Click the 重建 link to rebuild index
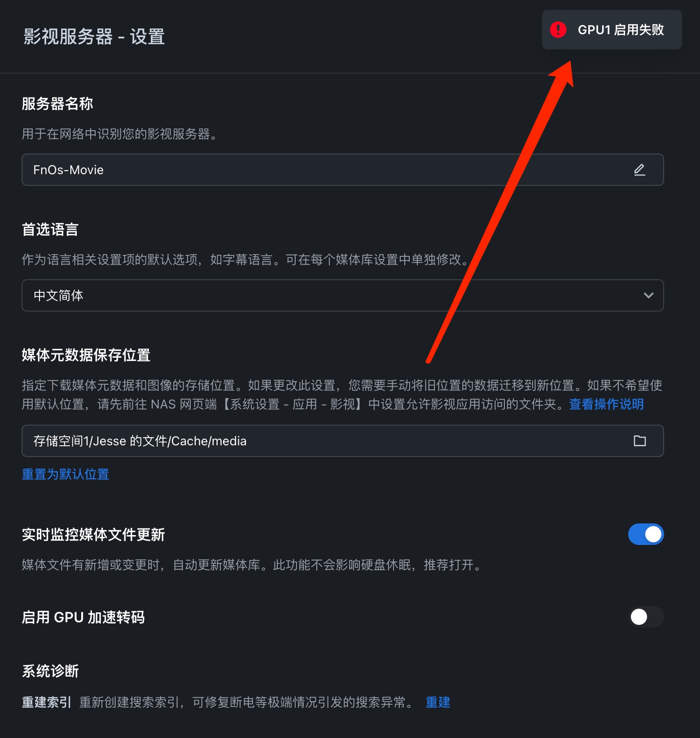This screenshot has width=700, height=738. tap(437, 702)
